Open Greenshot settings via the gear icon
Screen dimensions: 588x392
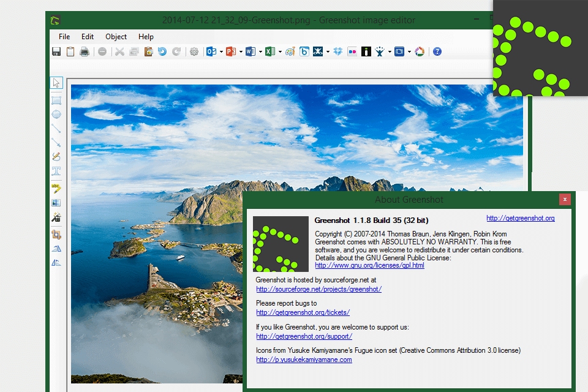pos(194,51)
